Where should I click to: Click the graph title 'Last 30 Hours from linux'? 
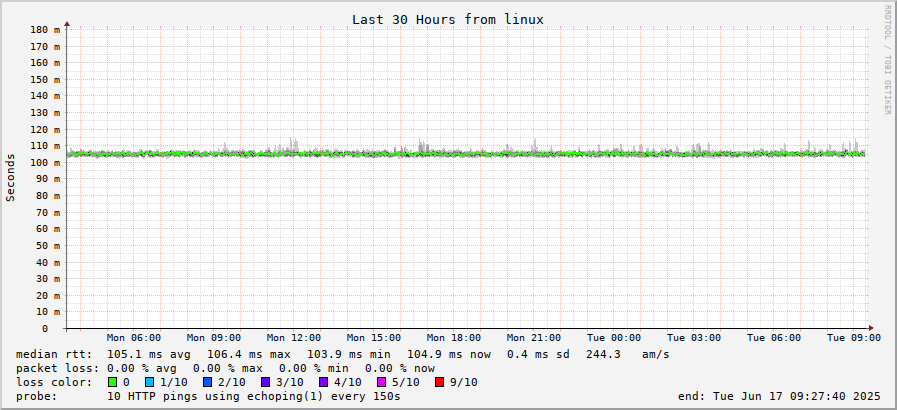pos(447,19)
